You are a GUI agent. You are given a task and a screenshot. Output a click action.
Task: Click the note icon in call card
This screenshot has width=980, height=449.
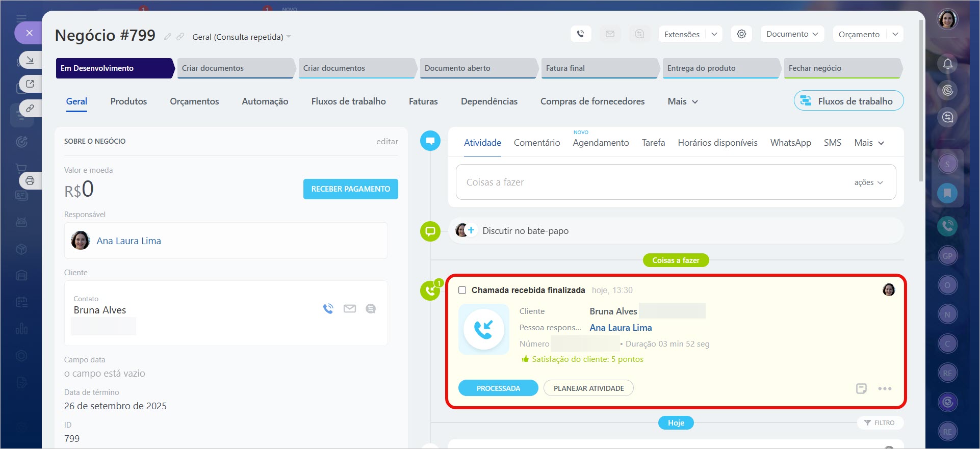pos(861,388)
